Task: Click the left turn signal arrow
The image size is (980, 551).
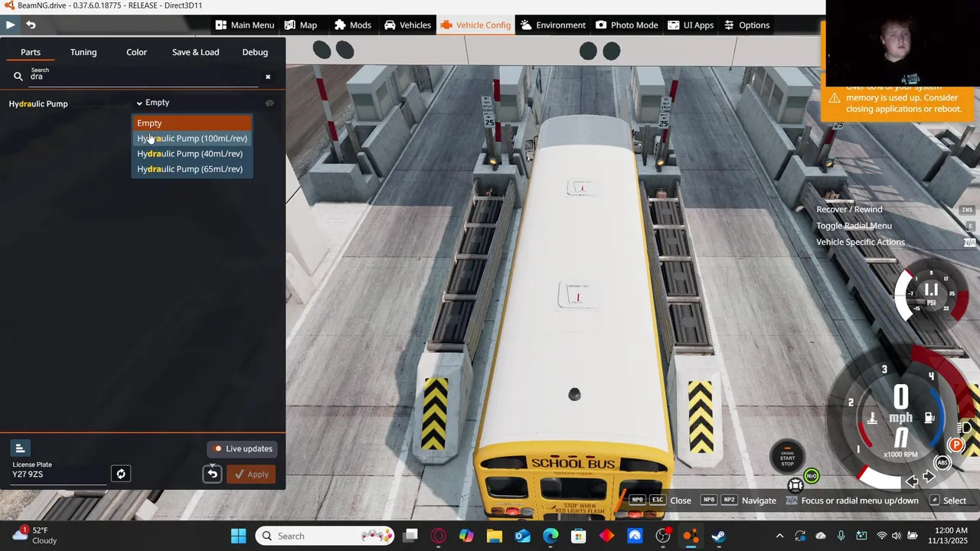Action: pos(912,481)
